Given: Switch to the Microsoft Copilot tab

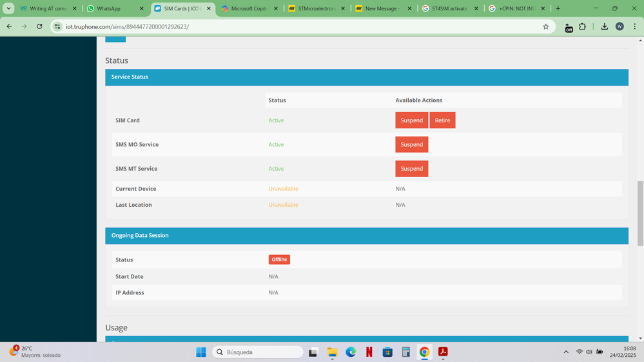Looking at the screenshot, I should click(249, 8).
